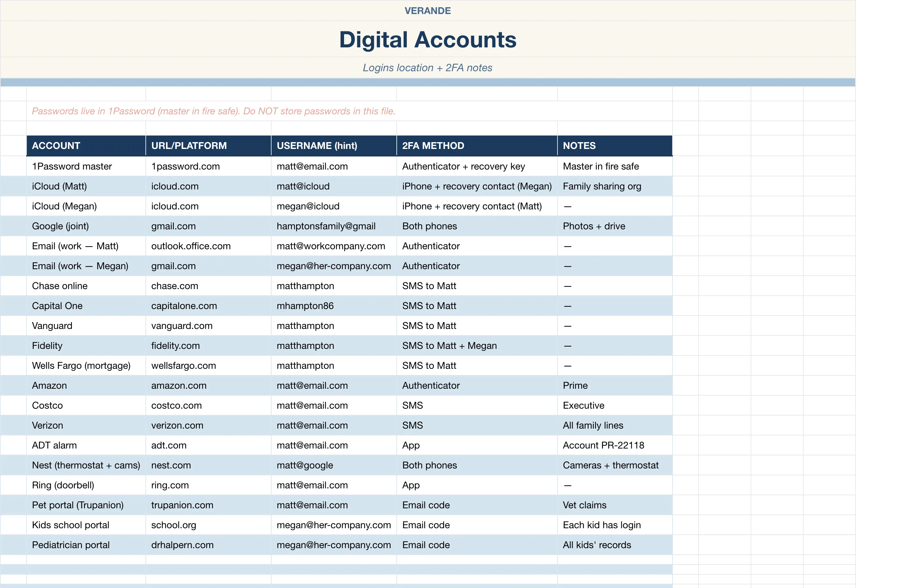This screenshot has width=915, height=588.
Task: Click the mhampton86 username cell
Action: pyautogui.click(x=334, y=305)
